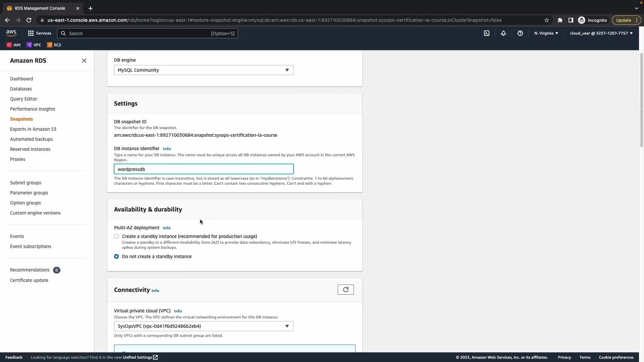Click the help question mark icon
644x362 pixels.
click(x=520, y=33)
